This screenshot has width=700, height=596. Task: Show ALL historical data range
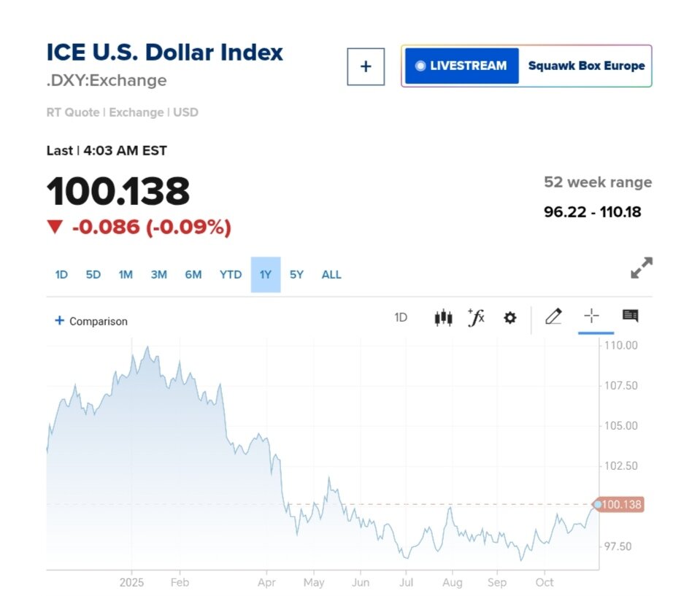[331, 275]
